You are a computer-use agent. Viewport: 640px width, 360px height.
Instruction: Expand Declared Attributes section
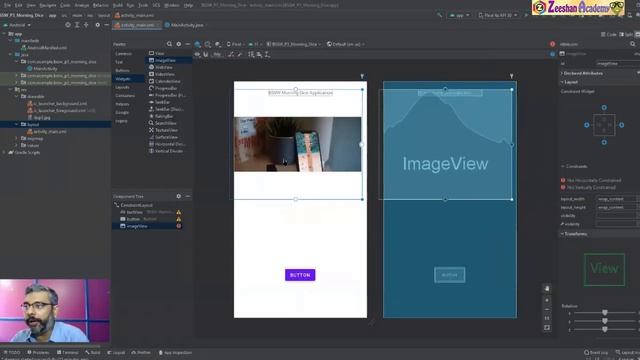(582, 73)
